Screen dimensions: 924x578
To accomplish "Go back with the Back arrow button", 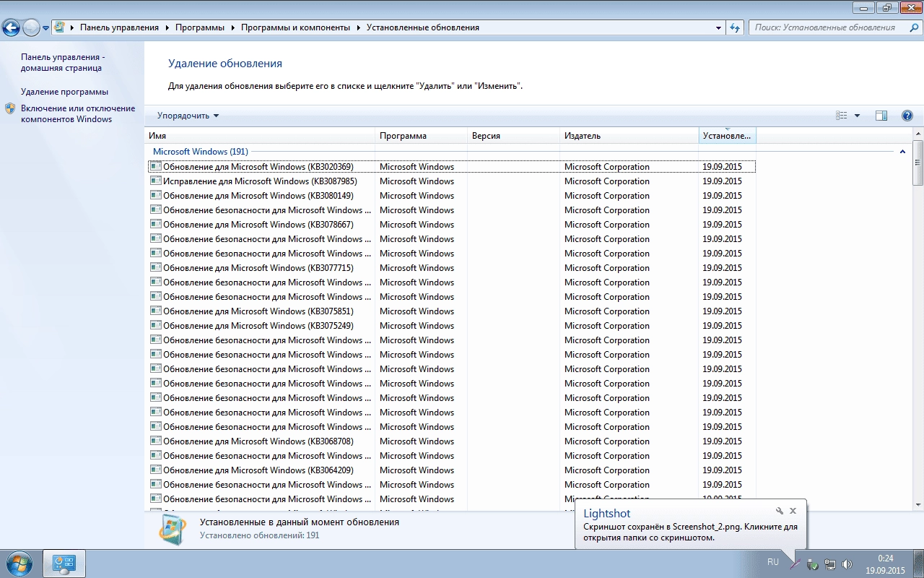I will (11, 27).
